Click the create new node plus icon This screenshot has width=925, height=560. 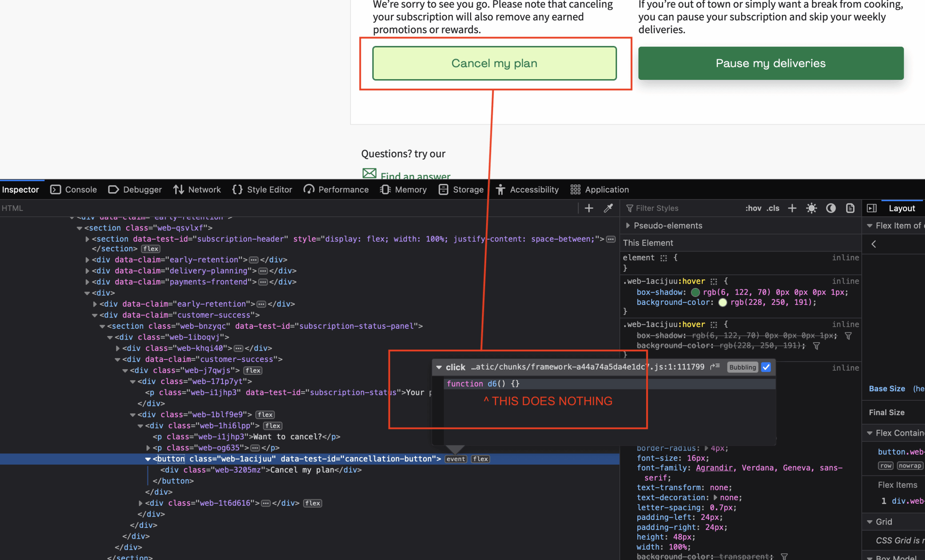tap(589, 208)
